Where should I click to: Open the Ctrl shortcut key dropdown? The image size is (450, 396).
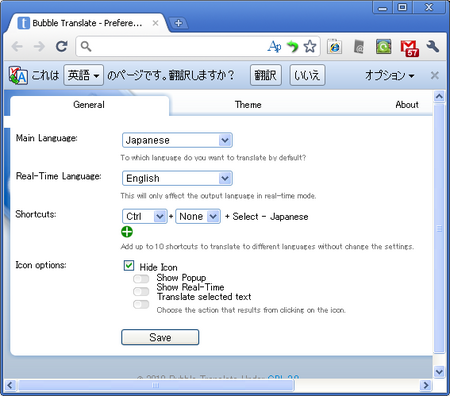pyautogui.click(x=145, y=216)
